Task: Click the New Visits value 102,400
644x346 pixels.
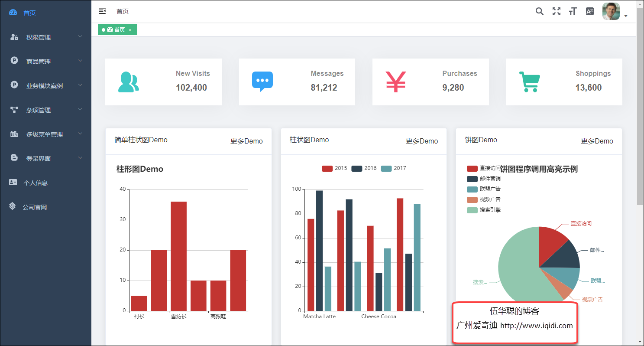Action: tap(191, 88)
